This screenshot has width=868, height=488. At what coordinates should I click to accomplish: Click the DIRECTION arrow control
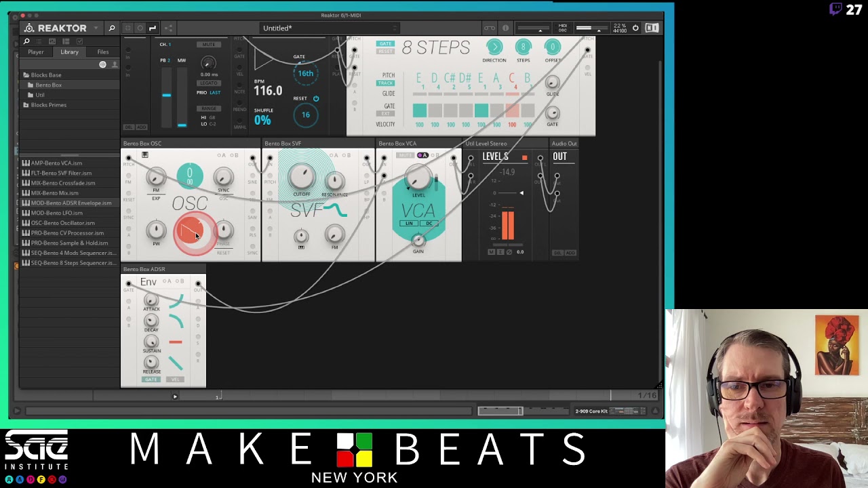point(494,47)
